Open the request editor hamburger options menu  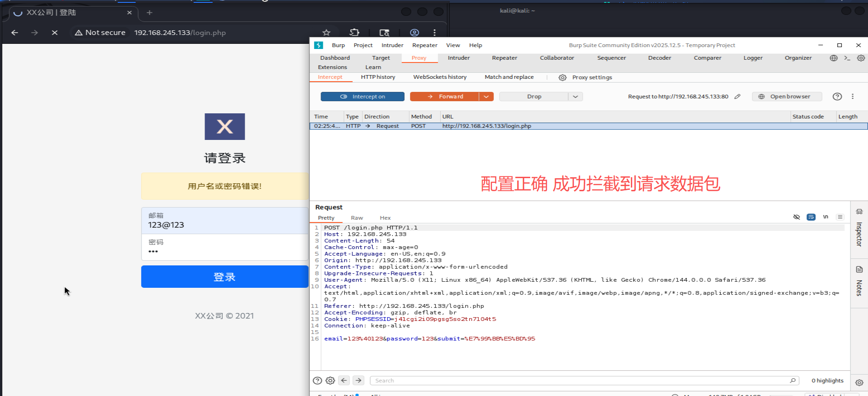pos(840,217)
